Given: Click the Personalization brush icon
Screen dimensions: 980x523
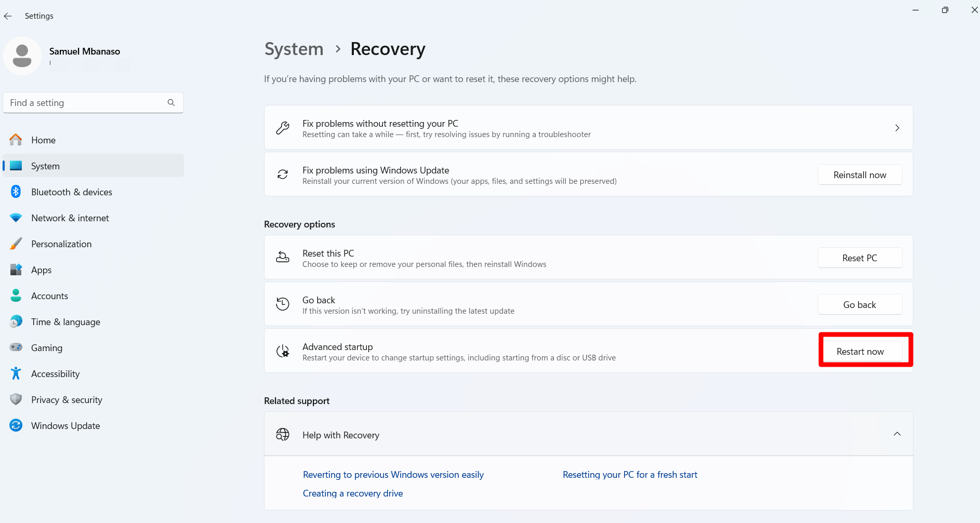Looking at the screenshot, I should pyautogui.click(x=16, y=244).
